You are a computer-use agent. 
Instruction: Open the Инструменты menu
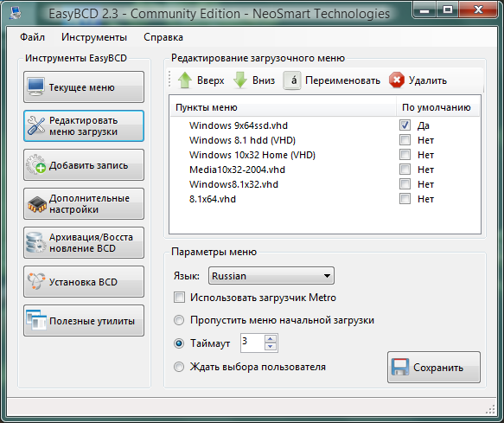click(94, 37)
